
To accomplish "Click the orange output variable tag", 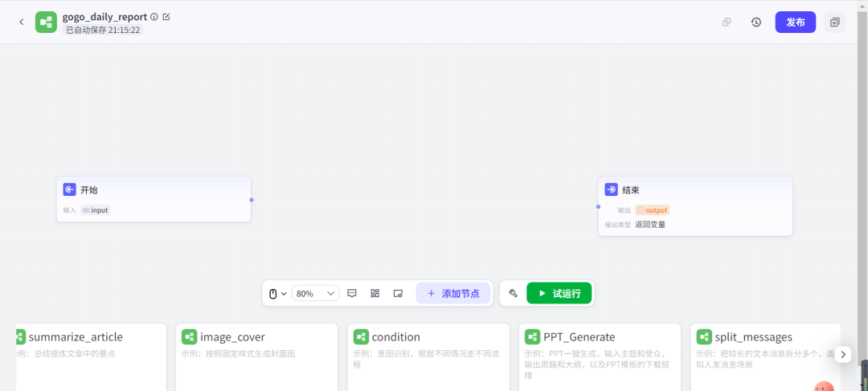I will tap(652, 210).
